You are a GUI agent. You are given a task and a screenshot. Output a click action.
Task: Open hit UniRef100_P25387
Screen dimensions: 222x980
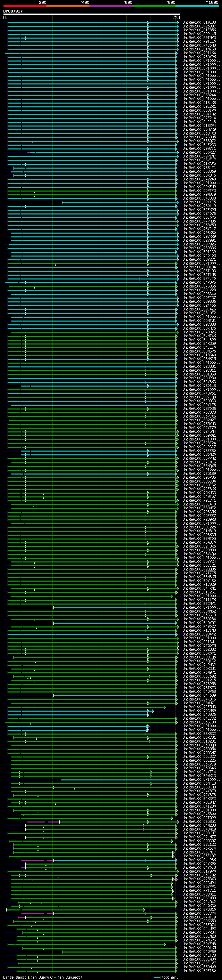point(199,26)
